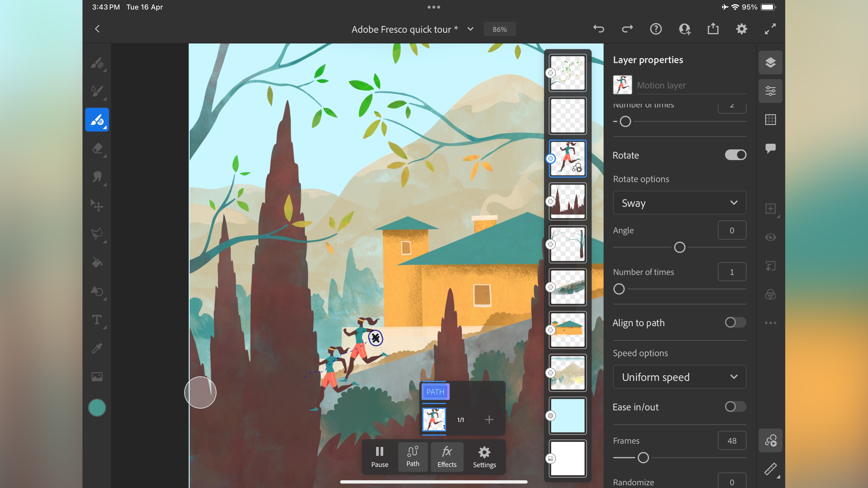
Task: Click the Undo arrow icon
Action: (598, 29)
